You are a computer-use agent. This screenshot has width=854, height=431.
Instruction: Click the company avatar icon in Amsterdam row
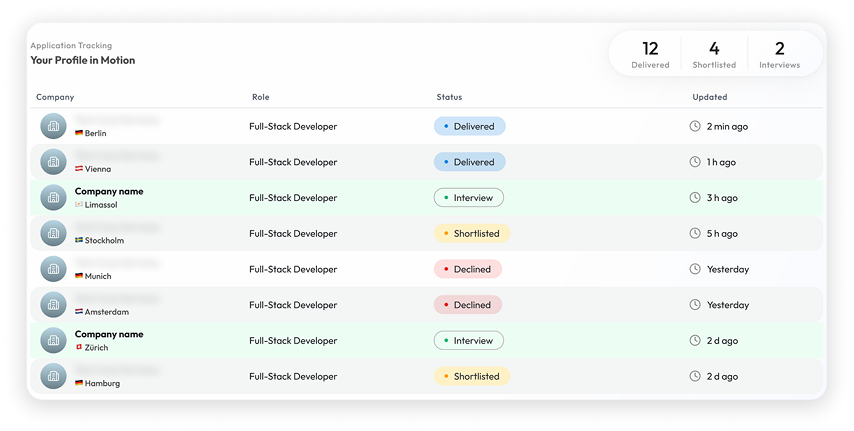coord(53,305)
